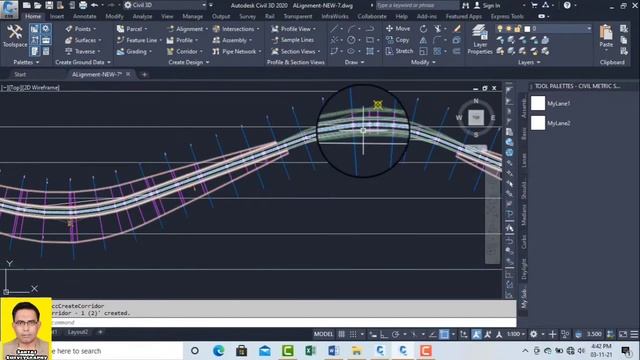This screenshot has width=640, height=360.
Task: Expand the Alignment dropdown
Action: point(206,29)
